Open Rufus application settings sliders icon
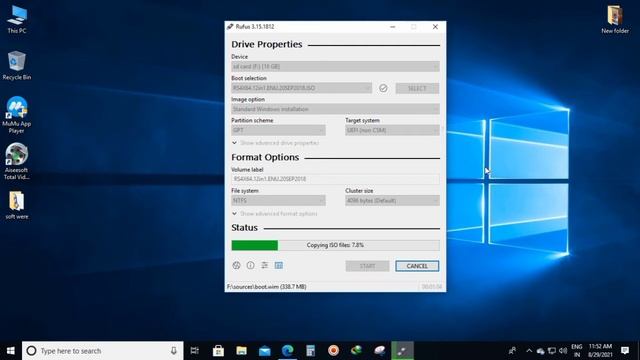The image size is (640, 360). tap(264, 265)
